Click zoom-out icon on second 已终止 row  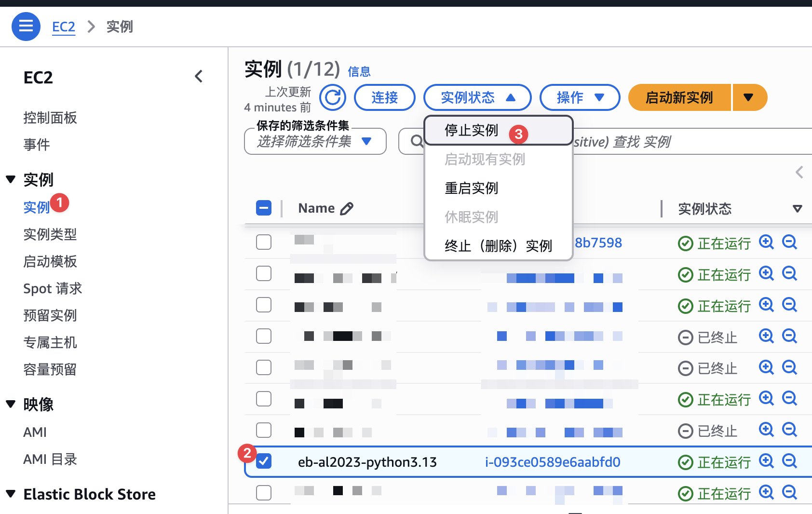[789, 367]
